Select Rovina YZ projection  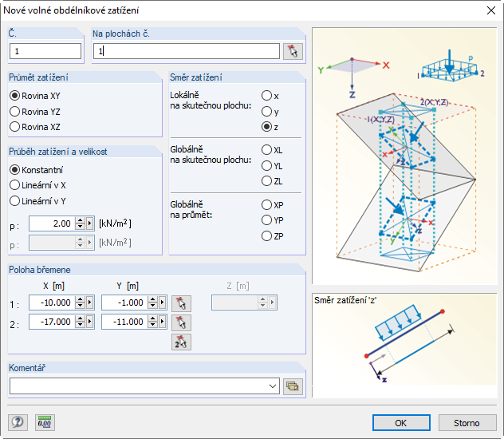point(35,112)
